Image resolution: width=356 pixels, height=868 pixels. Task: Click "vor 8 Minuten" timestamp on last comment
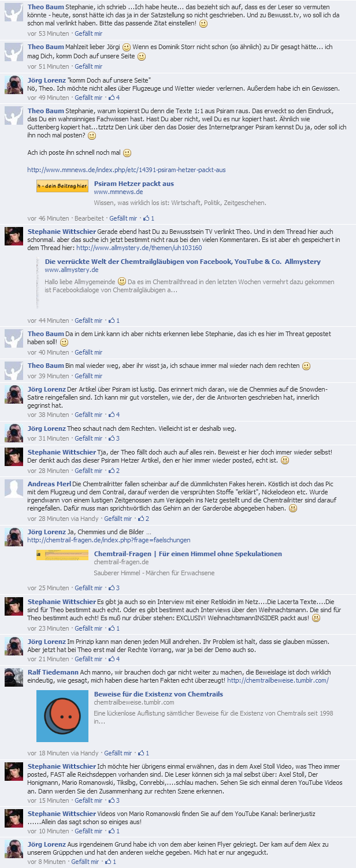[47, 862]
